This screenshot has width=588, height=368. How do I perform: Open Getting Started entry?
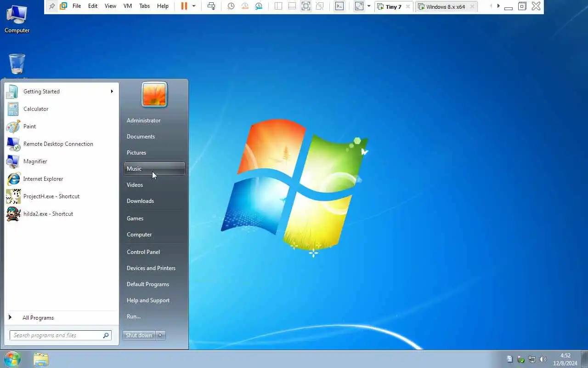tap(62, 92)
